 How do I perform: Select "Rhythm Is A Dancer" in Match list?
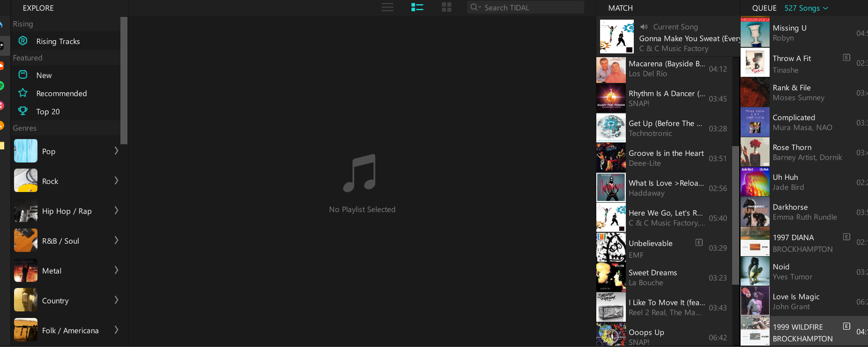tap(664, 98)
